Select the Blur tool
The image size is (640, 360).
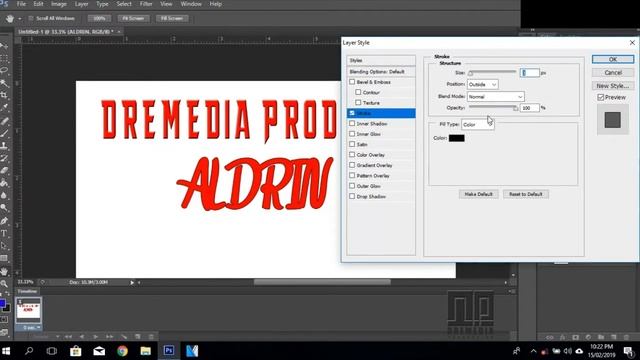pos(4,196)
